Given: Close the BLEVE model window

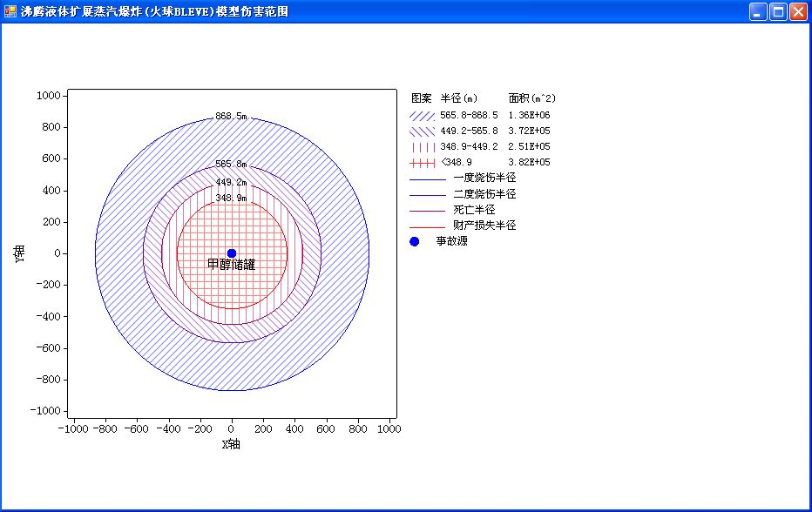Looking at the screenshot, I should tap(797, 11).
